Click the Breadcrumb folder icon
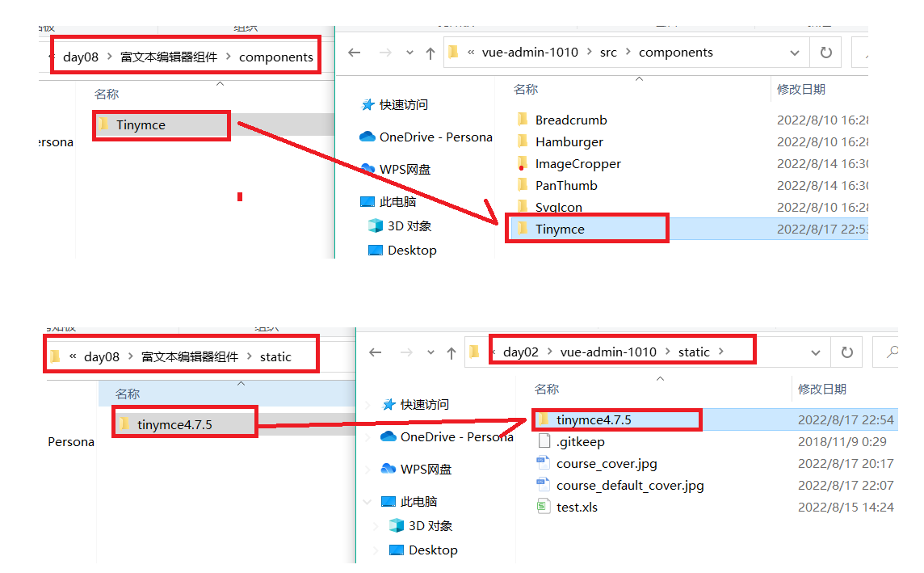Viewport: 924px width, 573px height. pos(522,119)
